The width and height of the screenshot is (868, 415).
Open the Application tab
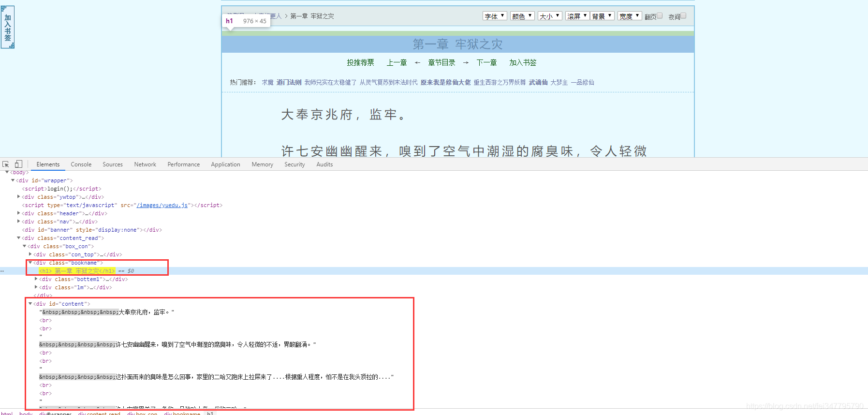point(225,164)
